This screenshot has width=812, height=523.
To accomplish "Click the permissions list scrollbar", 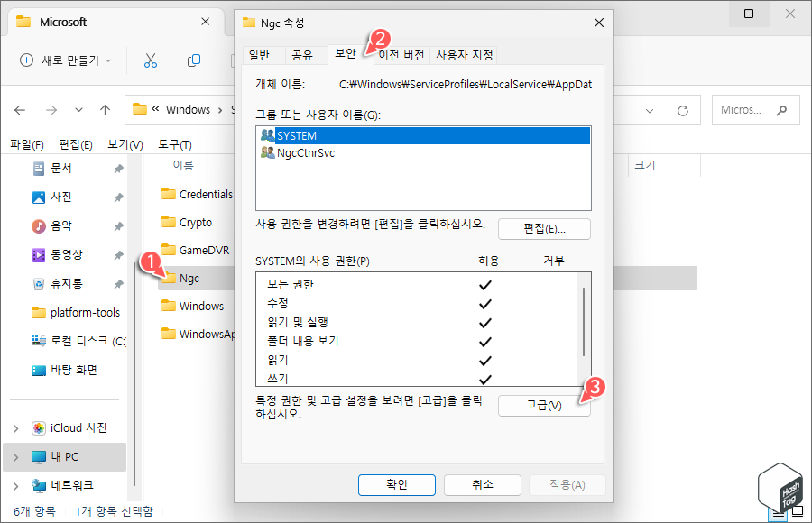I will 584,322.
